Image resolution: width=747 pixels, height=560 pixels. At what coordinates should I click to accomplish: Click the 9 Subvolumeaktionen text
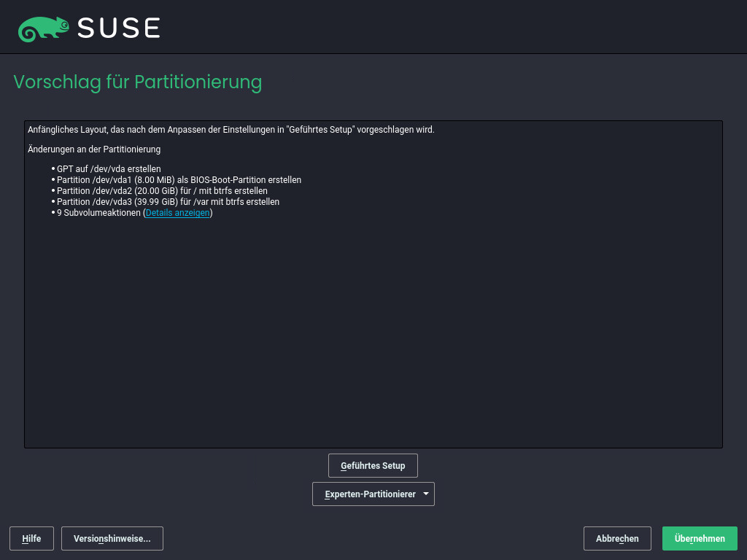point(98,213)
